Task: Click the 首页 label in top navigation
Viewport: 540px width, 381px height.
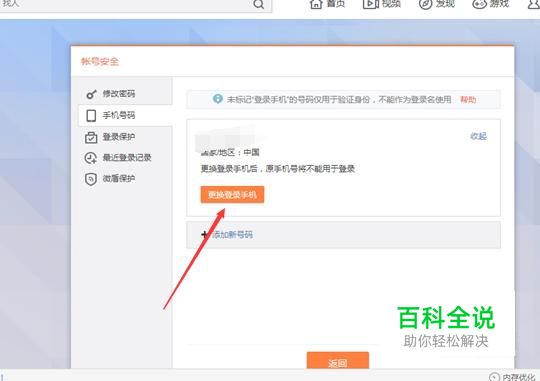Action: pyautogui.click(x=335, y=4)
